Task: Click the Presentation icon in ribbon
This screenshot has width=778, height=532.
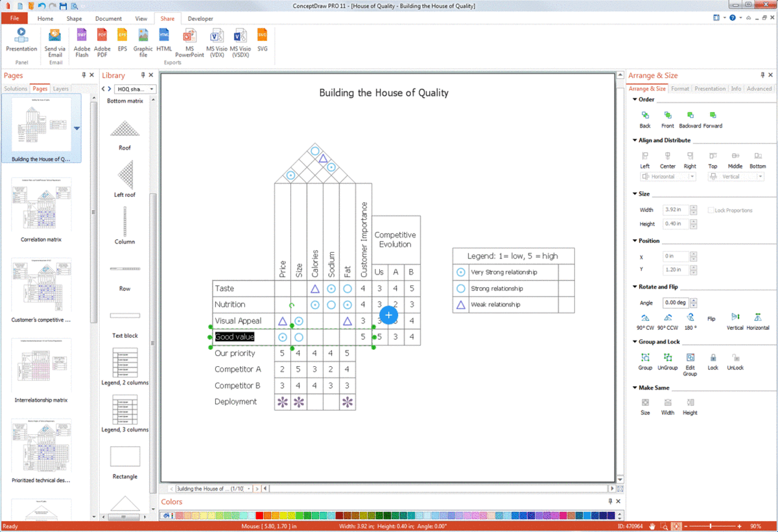Action: tap(21, 36)
